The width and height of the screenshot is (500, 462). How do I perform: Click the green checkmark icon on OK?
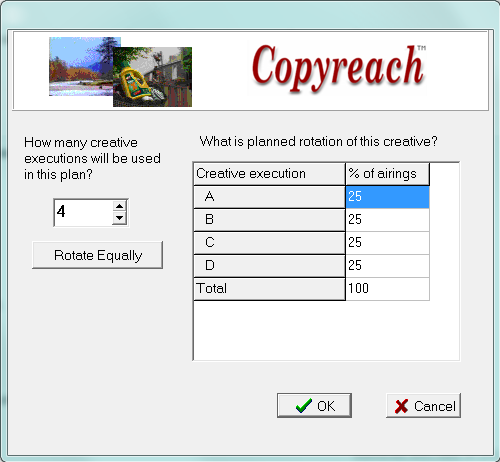point(304,406)
